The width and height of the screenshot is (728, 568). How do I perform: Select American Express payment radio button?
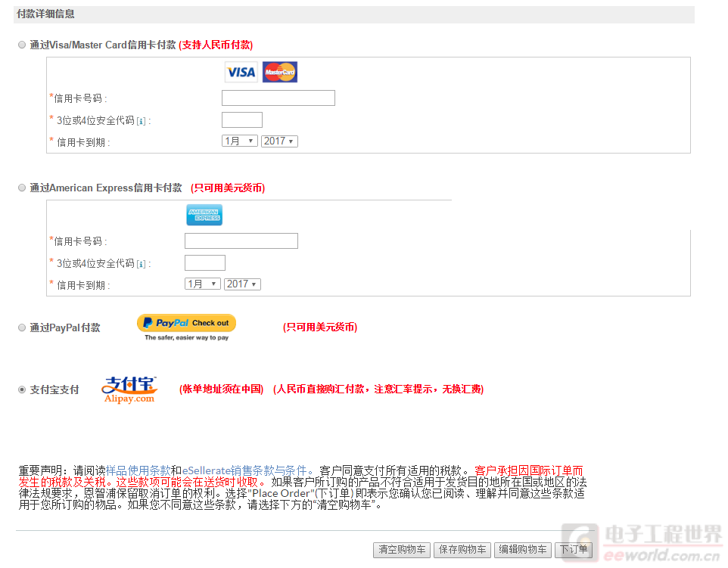tap(22, 188)
